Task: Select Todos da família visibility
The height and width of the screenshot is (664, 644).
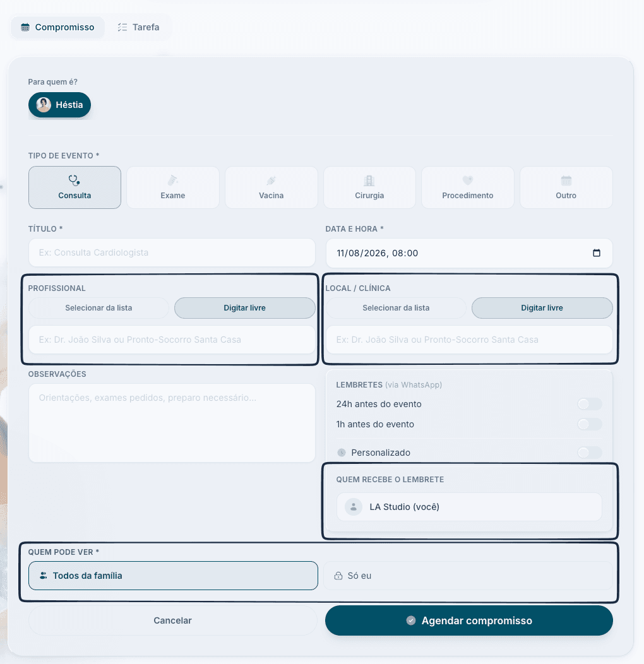Action: pyautogui.click(x=173, y=576)
